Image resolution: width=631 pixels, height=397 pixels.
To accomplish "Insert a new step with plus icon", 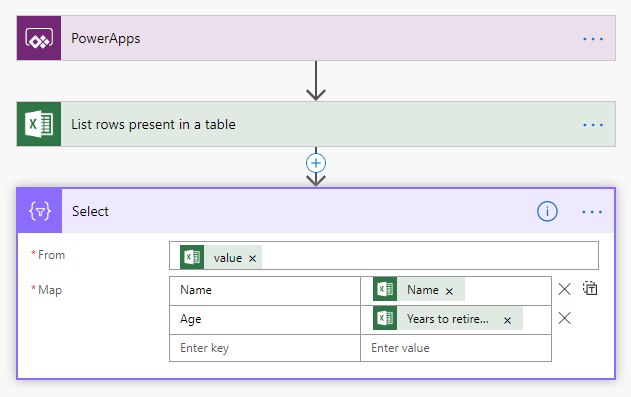I will click(x=316, y=163).
